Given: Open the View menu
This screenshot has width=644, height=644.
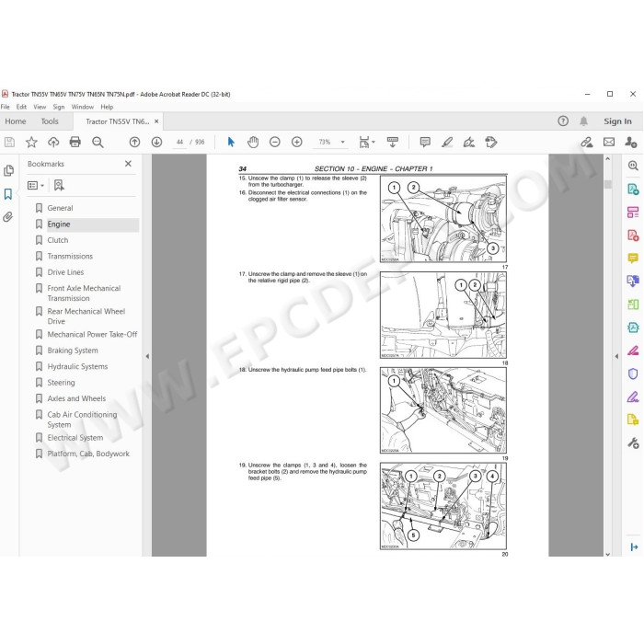Looking at the screenshot, I should tap(40, 107).
